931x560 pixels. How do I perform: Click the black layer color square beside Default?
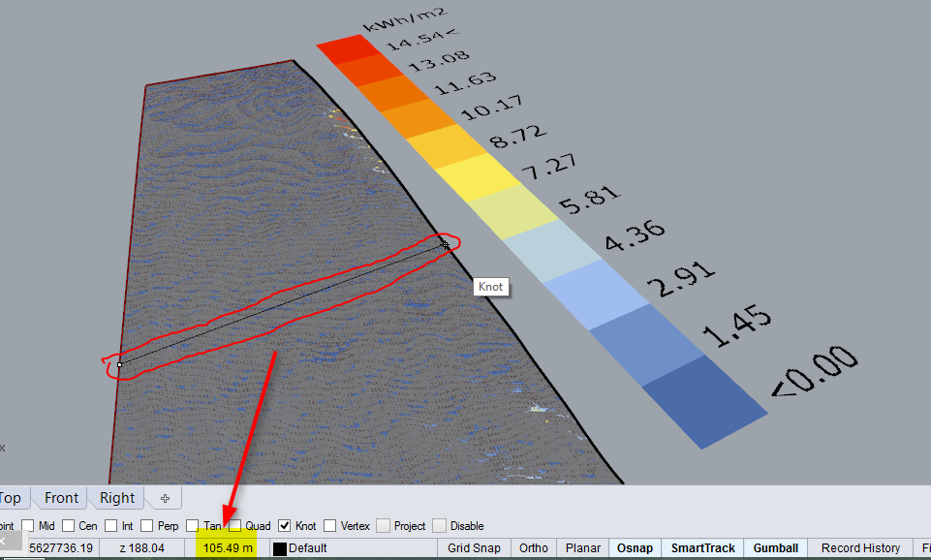click(x=280, y=548)
